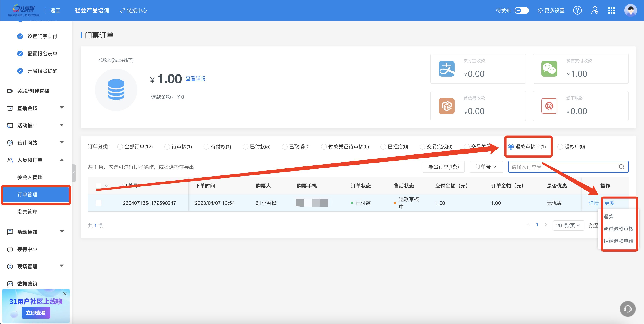This screenshot has width=644, height=324.
Task: Open the 20 条/页 page size dropdown
Action: (x=568, y=225)
